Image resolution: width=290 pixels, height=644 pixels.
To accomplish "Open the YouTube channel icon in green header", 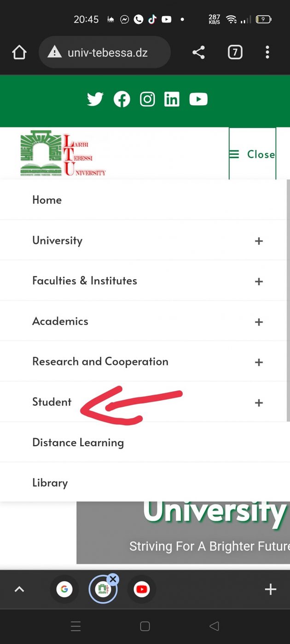I will click(x=198, y=99).
